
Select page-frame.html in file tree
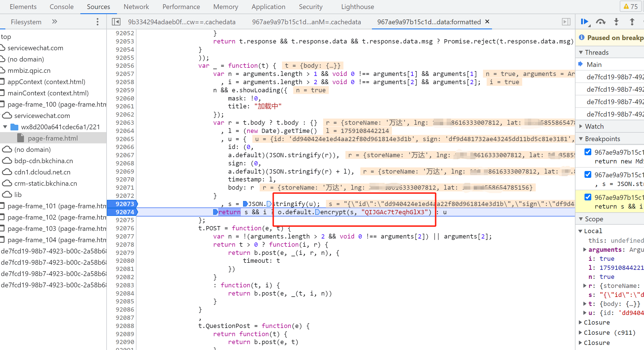point(53,138)
